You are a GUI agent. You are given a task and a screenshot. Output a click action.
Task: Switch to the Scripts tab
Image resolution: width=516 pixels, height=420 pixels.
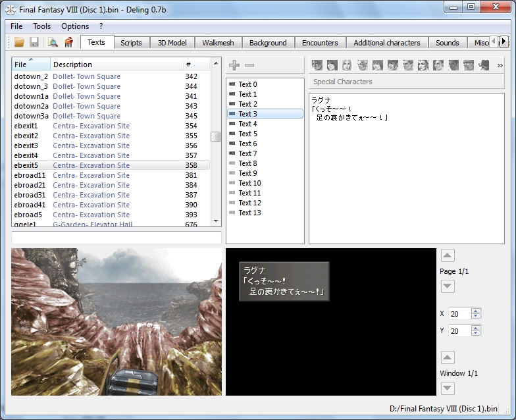click(131, 43)
